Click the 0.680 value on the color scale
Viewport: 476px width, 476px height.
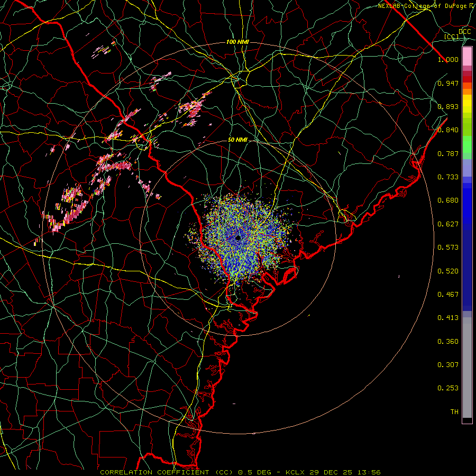[448, 200]
